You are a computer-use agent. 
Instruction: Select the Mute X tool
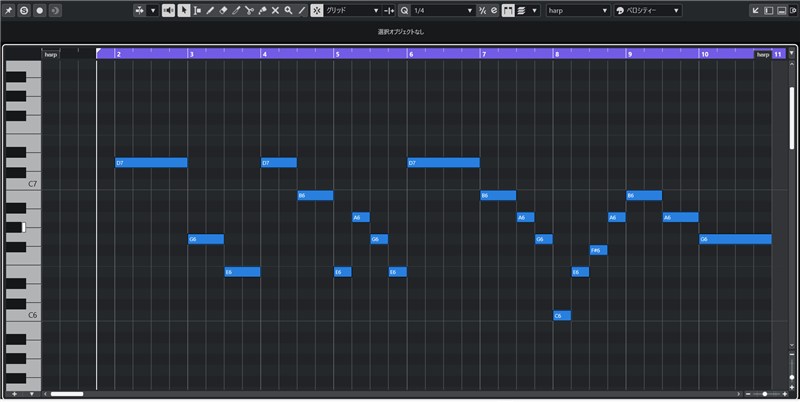tap(275, 10)
